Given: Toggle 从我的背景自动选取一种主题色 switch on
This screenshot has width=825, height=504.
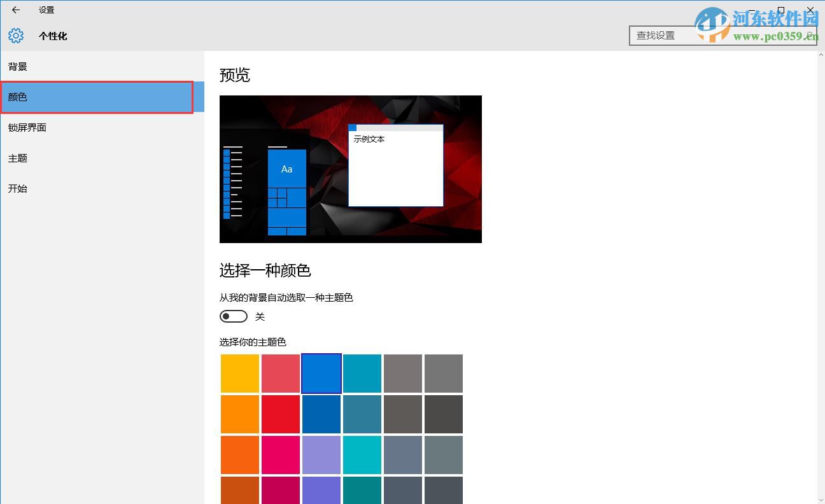Looking at the screenshot, I should (233, 316).
